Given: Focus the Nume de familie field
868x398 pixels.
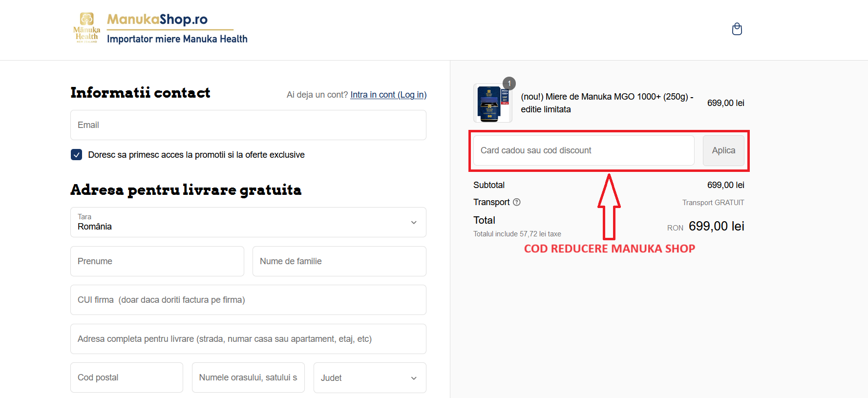Looking at the screenshot, I should pos(339,261).
